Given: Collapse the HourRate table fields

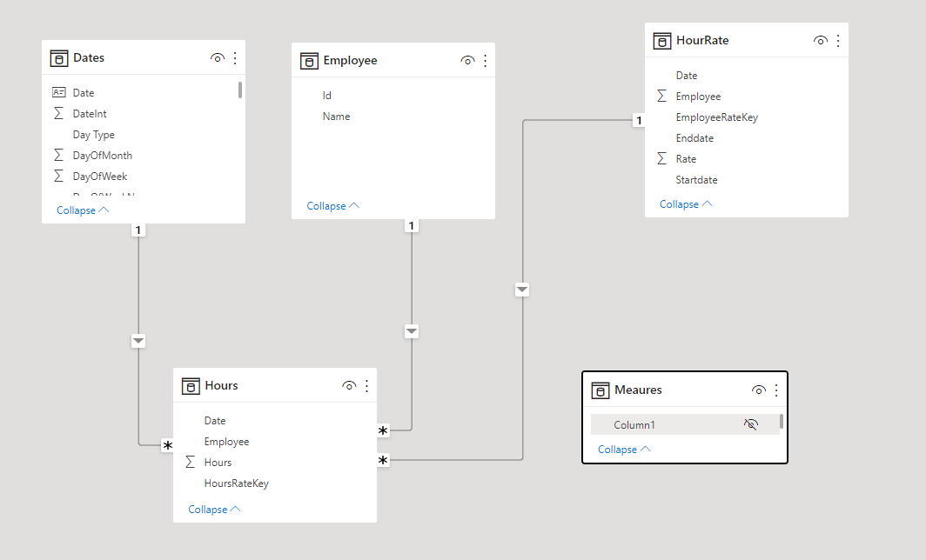Looking at the screenshot, I should [x=686, y=204].
